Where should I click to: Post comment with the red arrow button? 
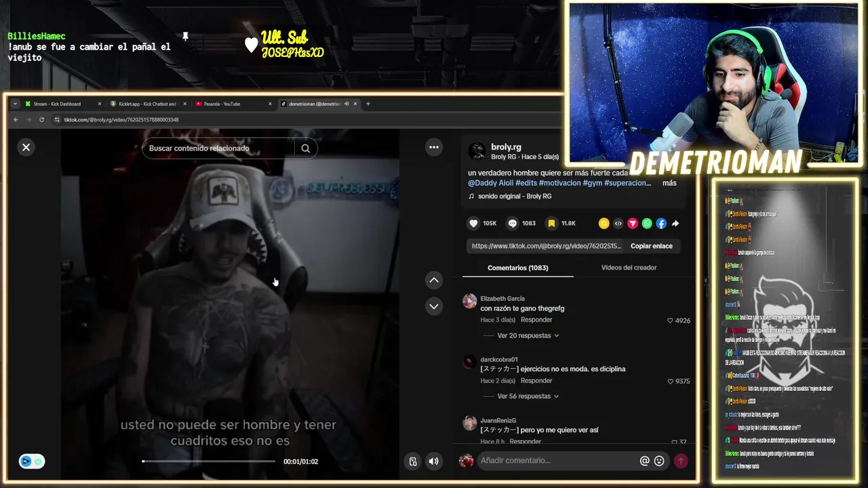coord(681,461)
